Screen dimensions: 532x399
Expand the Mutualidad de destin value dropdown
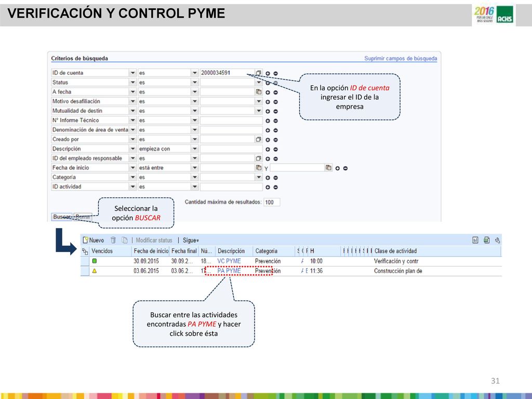tap(259, 111)
